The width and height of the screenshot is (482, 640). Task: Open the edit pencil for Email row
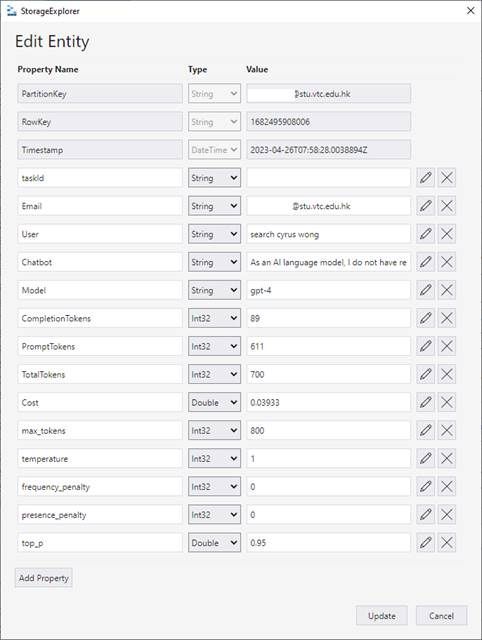point(425,206)
